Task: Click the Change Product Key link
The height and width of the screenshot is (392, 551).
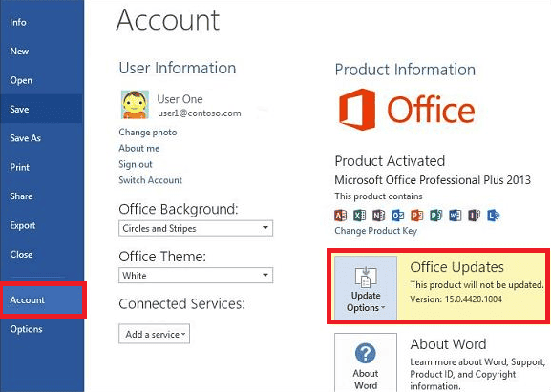Action: (375, 231)
